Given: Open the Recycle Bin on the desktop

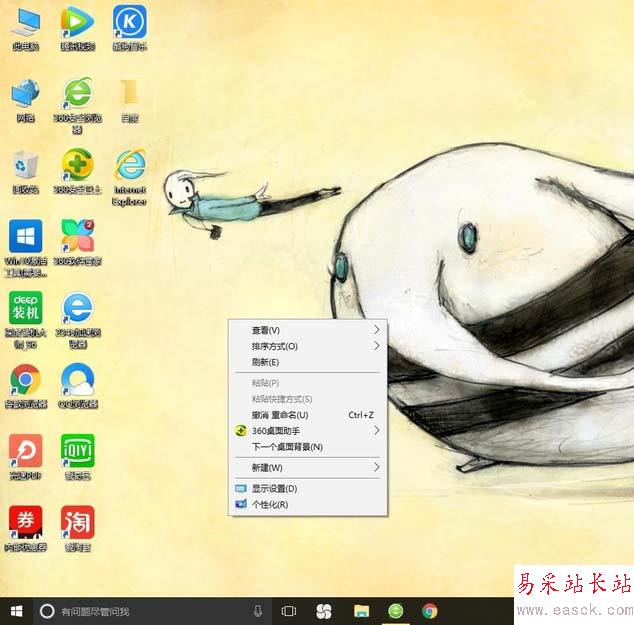Looking at the screenshot, I should click(x=25, y=166).
